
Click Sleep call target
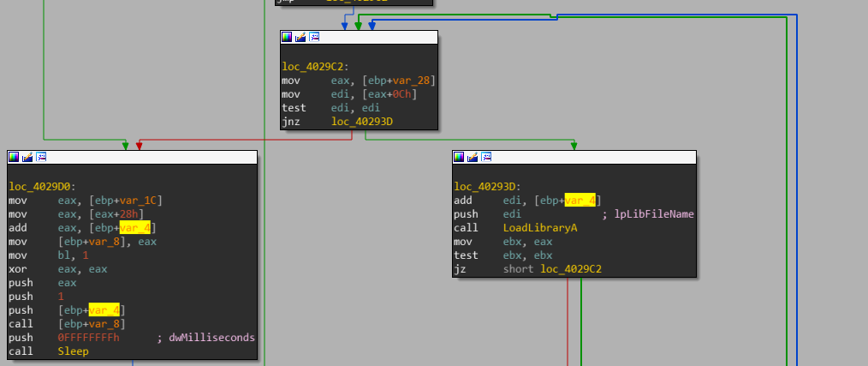[73, 351]
